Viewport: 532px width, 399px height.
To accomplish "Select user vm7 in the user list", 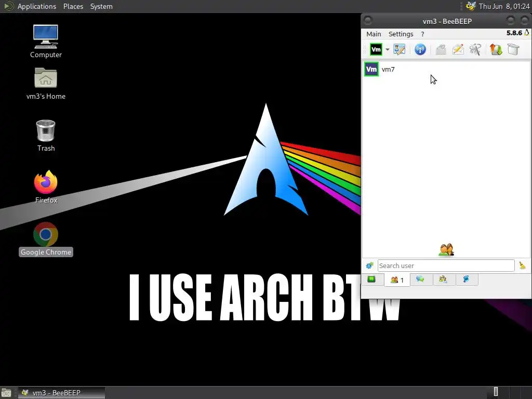I will [446, 69].
